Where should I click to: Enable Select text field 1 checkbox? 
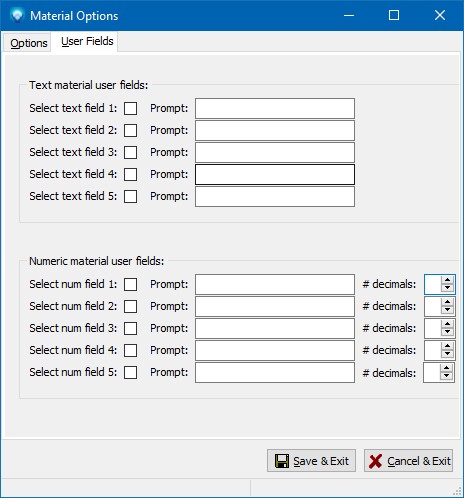point(130,108)
